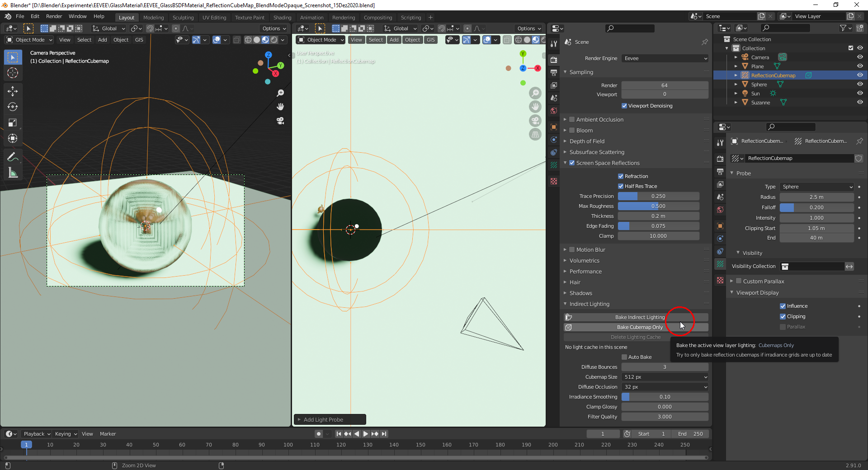The image size is (868, 470).
Task: Open the Render menu
Action: click(x=54, y=16)
